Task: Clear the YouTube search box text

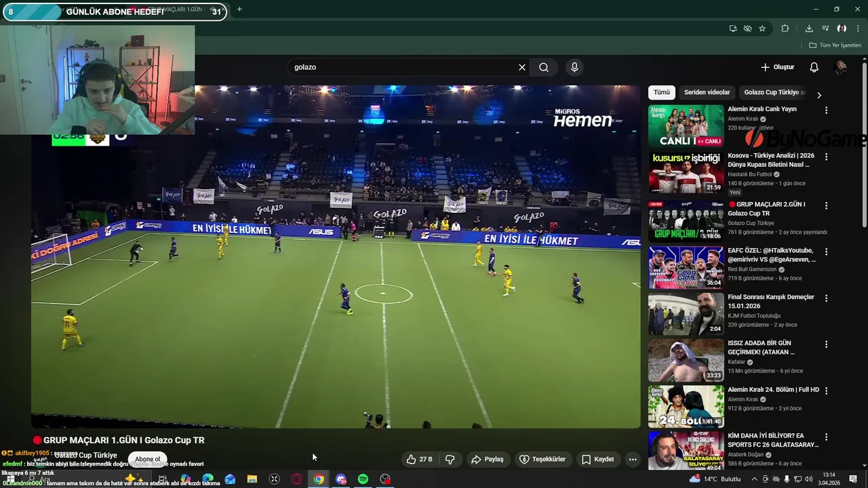Action: point(521,67)
